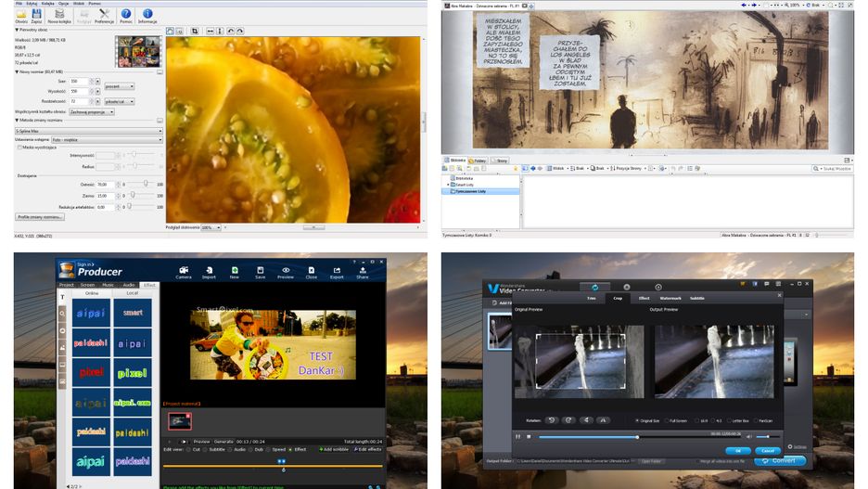Click the Profile zmiany rozmiaru button
The image size is (868, 489).
point(40,216)
